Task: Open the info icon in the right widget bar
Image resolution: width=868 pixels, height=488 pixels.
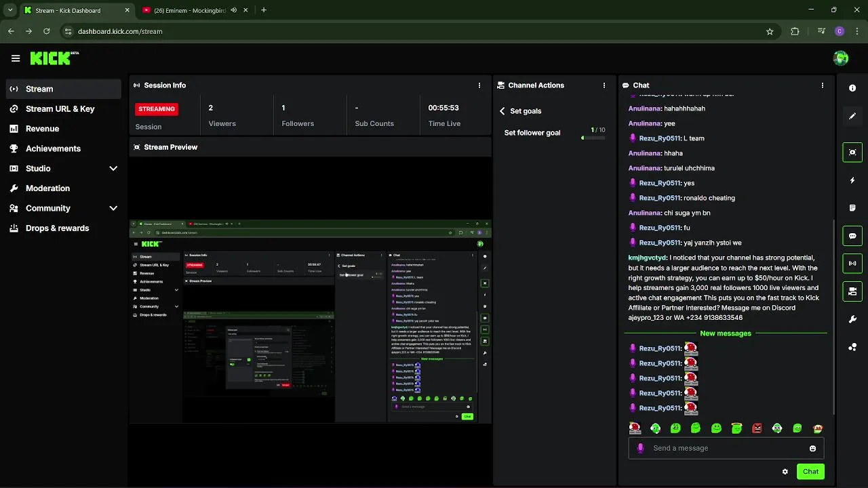Action: 852,88
